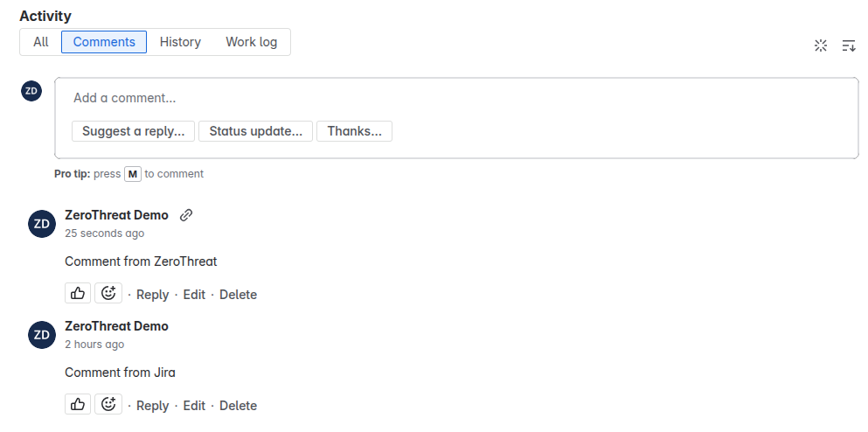Open the History tab

coord(180,42)
